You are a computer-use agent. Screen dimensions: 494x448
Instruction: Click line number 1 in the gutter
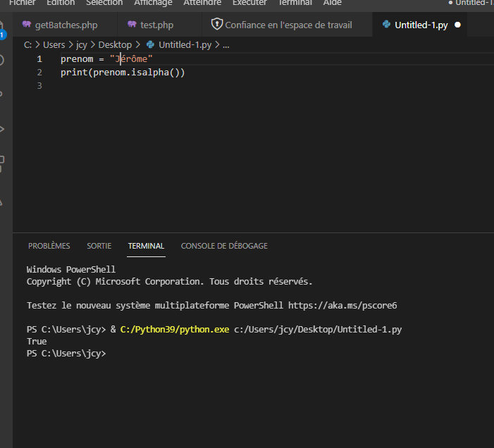[x=39, y=59]
